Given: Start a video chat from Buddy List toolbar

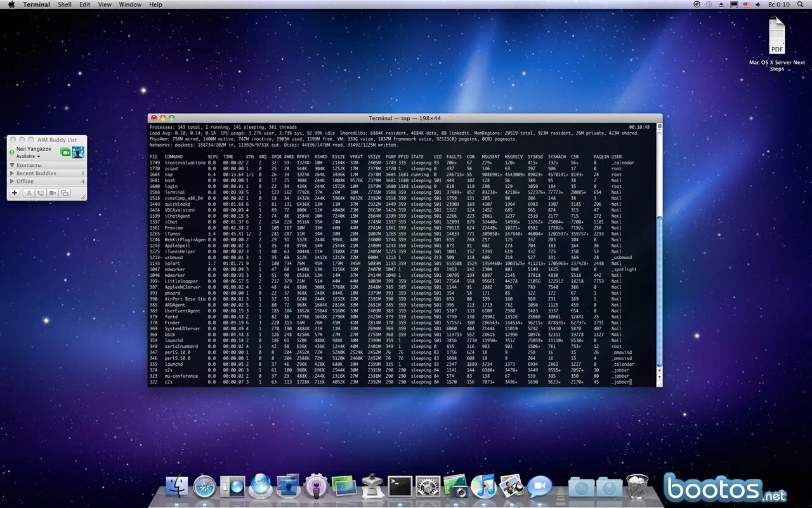Looking at the screenshot, I should pos(53,193).
